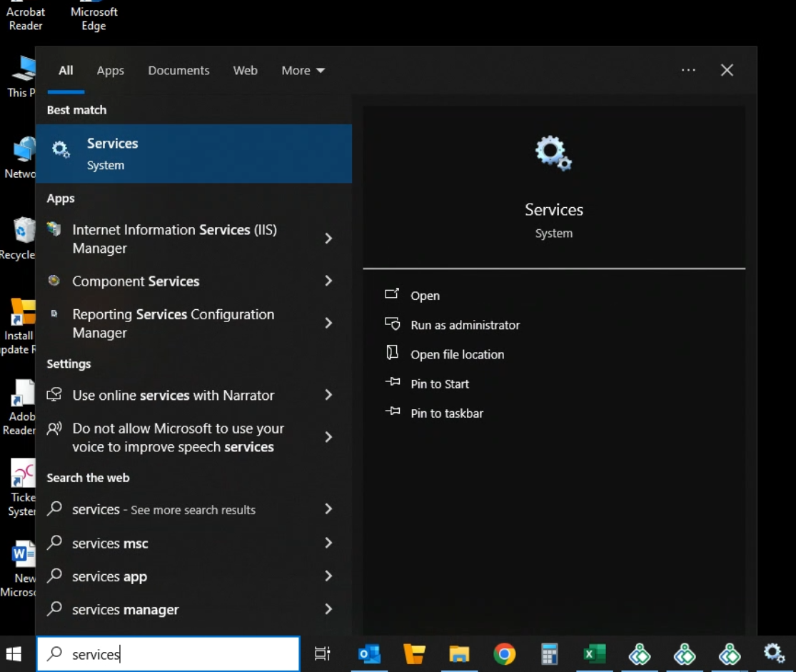The height and width of the screenshot is (672, 796).
Task: Select the 'services app' web suggestion
Action: coord(110,576)
